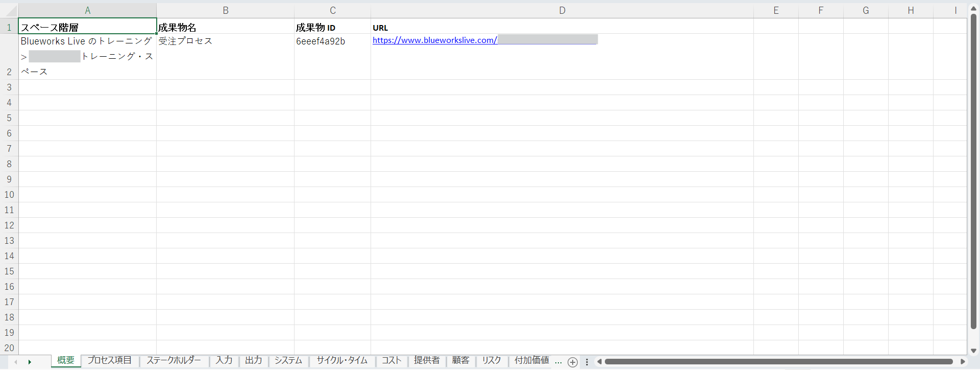
Task: Select column G header
Action: click(x=866, y=11)
